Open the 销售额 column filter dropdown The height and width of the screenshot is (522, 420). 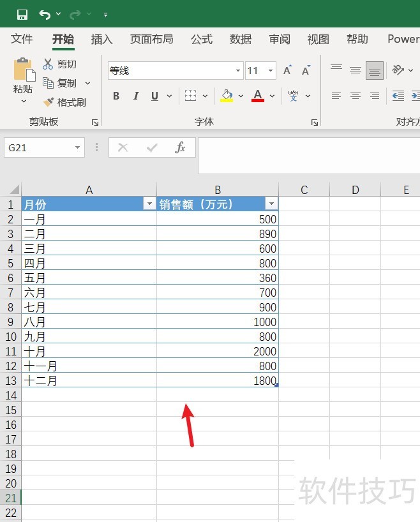[x=271, y=204]
